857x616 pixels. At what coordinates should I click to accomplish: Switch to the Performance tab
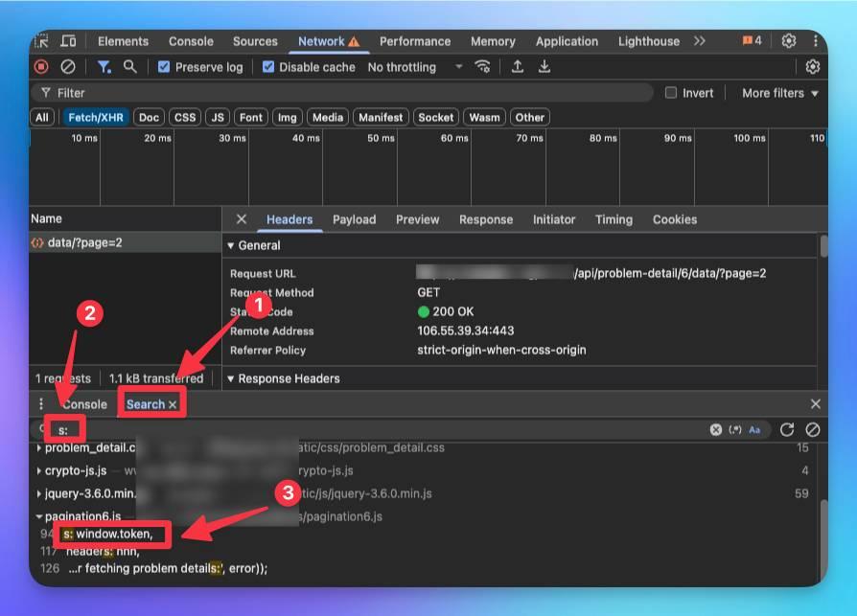click(x=415, y=41)
